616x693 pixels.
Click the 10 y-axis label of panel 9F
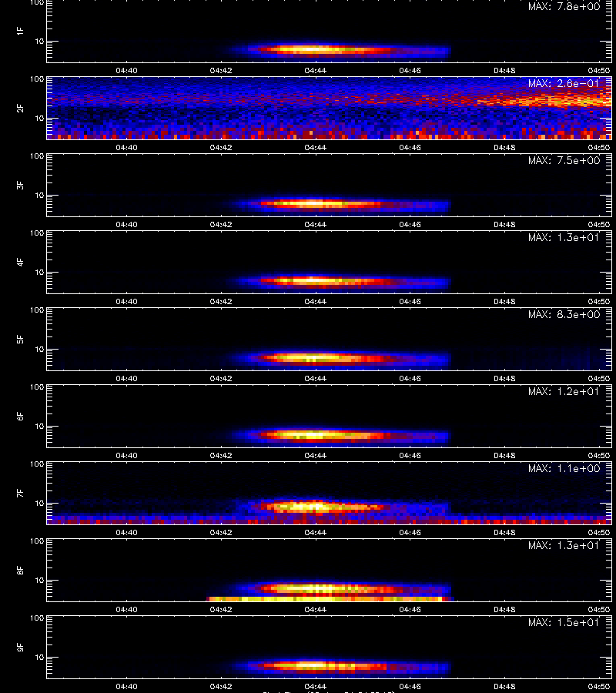[x=40, y=658]
